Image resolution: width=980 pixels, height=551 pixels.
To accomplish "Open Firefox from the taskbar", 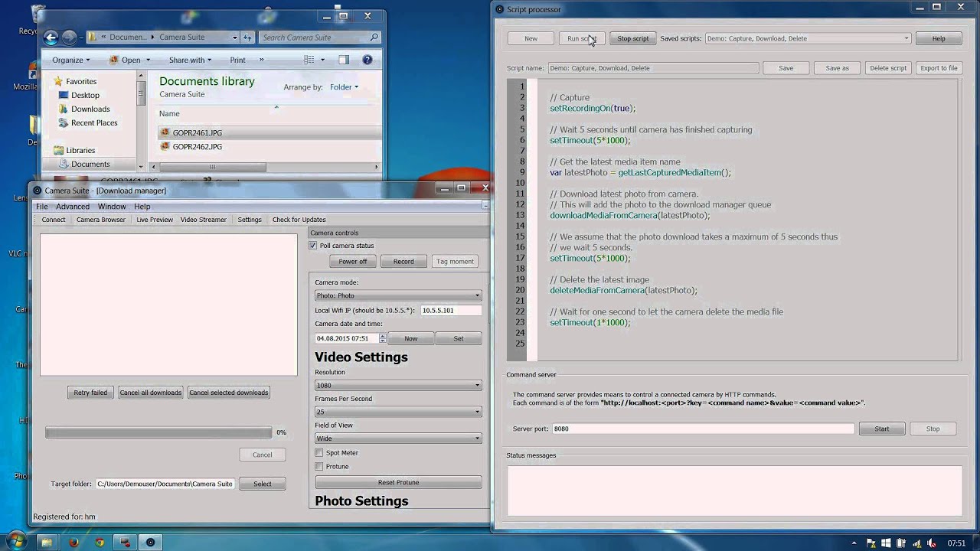I will pos(73,543).
